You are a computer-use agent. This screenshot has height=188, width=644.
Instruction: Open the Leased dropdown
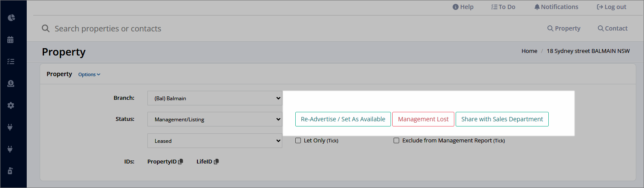coord(215,141)
